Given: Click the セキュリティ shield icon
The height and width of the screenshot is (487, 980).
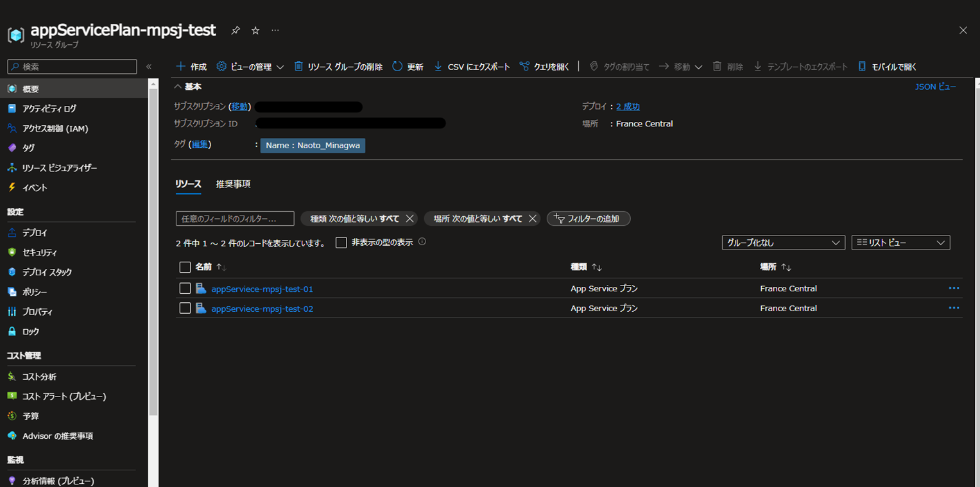Looking at the screenshot, I should coord(12,253).
